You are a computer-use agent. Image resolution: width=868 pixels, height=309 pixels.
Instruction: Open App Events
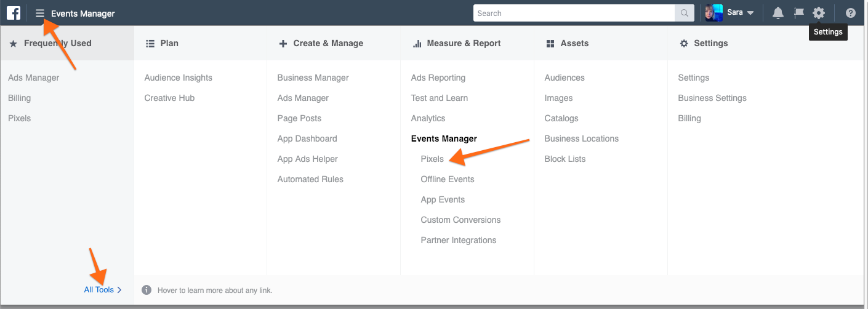point(443,199)
